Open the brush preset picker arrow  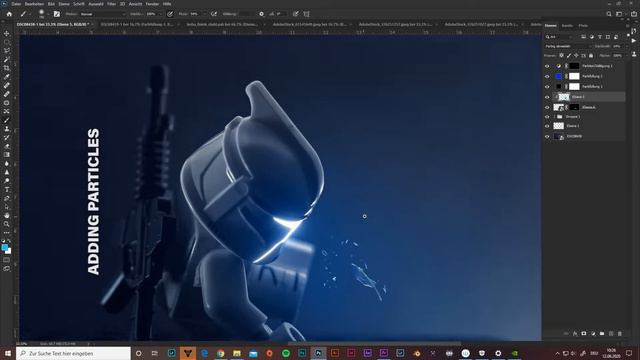[x=48, y=14]
